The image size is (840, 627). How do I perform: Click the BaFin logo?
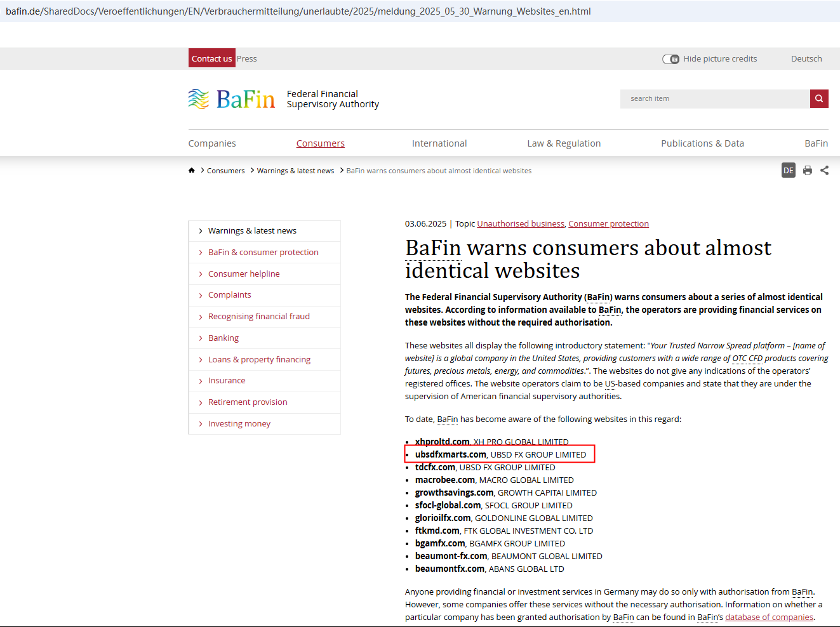point(232,99)
